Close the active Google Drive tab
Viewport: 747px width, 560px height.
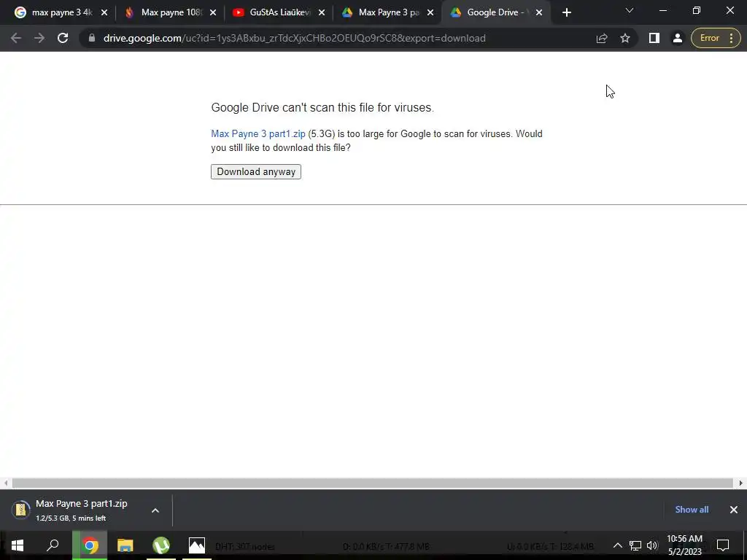[x=539, y=13]
